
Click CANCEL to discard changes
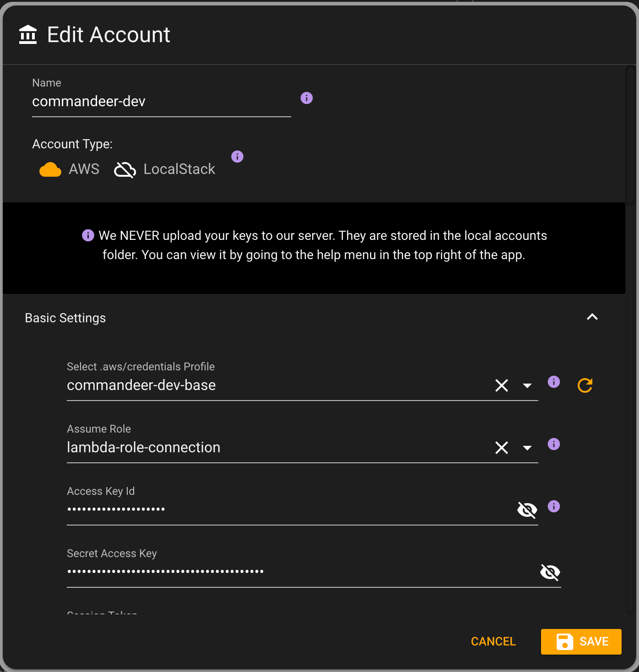coord(493,642)
